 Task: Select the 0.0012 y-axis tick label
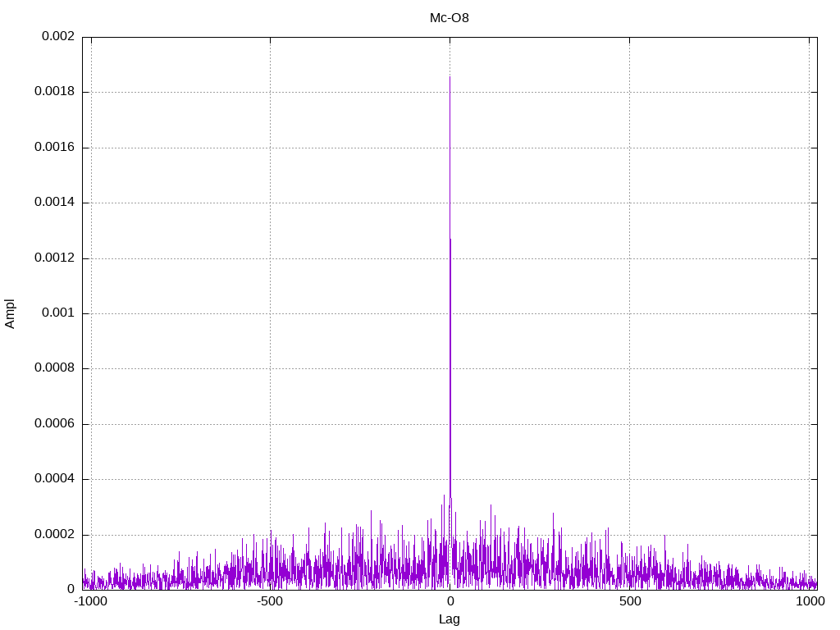[x=54, y=258]
